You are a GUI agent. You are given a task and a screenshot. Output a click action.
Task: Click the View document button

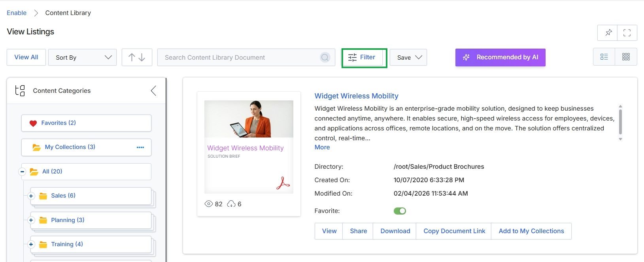coord(329,231)
